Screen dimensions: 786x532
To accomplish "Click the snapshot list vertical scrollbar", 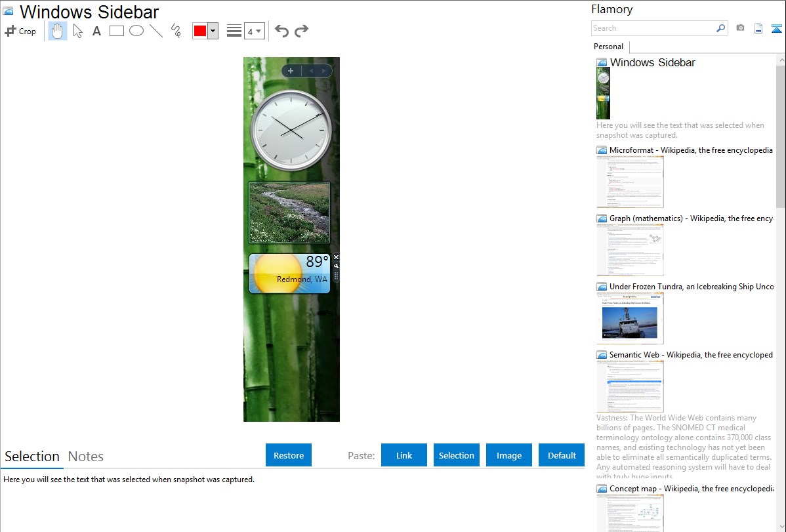I will [781, 135].
